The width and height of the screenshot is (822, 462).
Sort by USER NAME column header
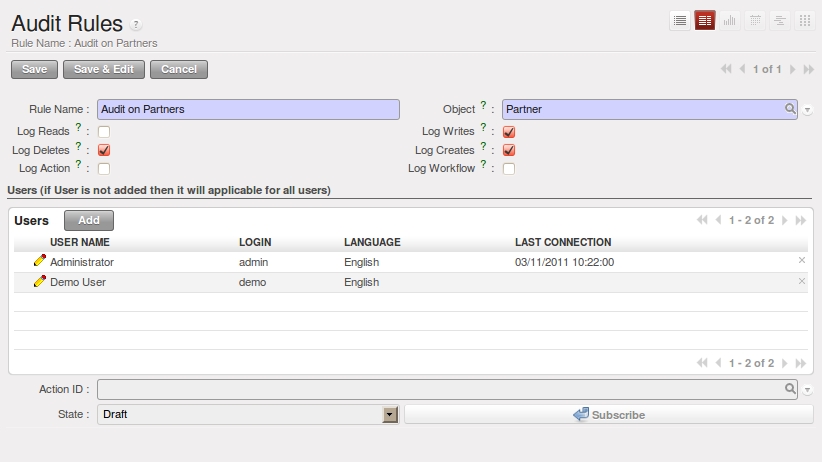tap(80, 242)
